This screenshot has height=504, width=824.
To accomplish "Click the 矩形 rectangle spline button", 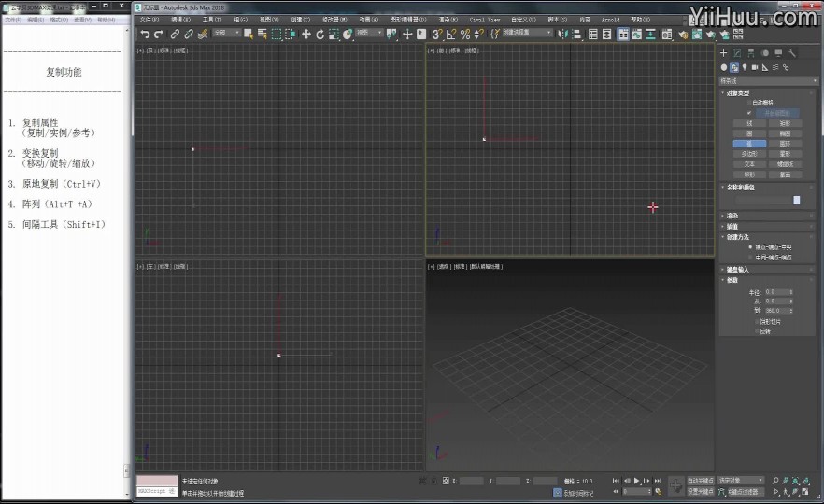I will (785, 123).
